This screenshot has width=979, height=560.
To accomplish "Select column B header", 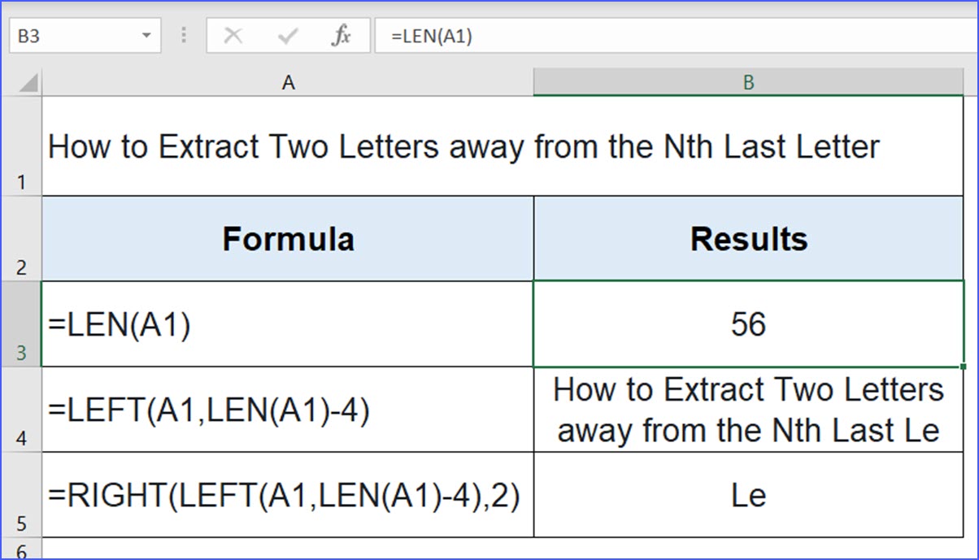I will point(747,81).
